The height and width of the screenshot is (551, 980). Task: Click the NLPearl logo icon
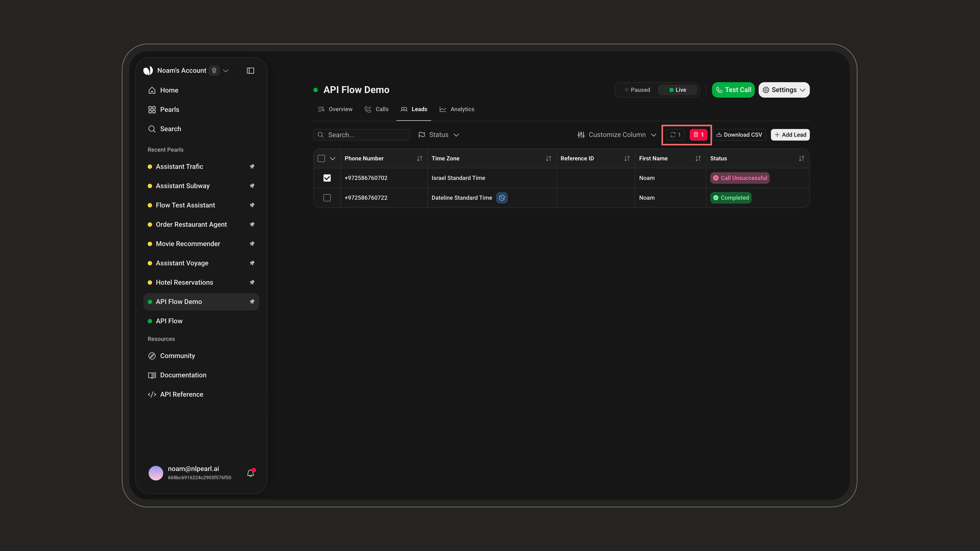coord(148,71)
